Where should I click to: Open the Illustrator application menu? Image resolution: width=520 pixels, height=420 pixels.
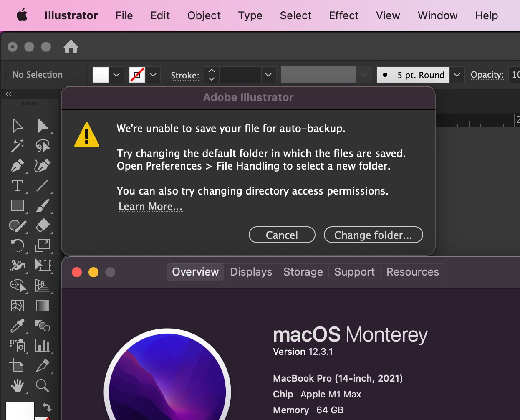point(71,15)
